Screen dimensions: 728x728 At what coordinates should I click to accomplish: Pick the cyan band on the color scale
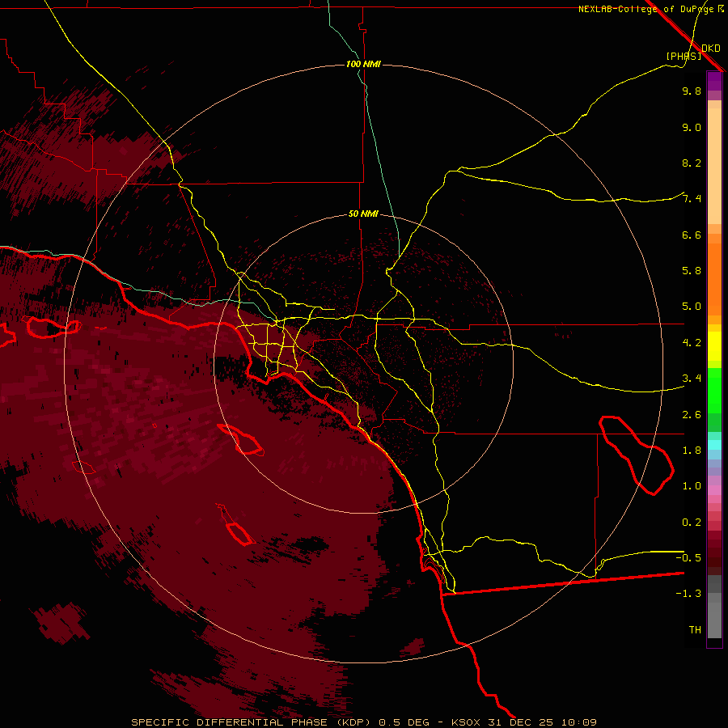(714, 445)
